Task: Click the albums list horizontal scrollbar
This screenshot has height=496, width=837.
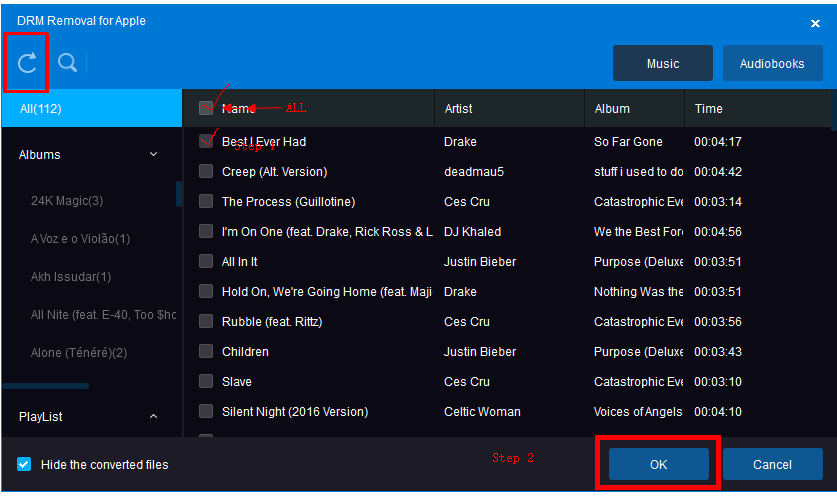Action: click(45, 386)
